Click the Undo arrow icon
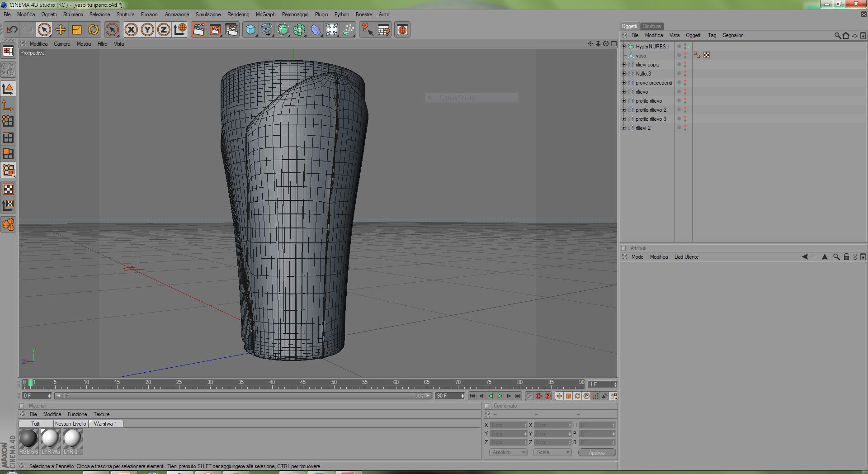Viewport: 868px width, 474px height. [x=12, y=30]
